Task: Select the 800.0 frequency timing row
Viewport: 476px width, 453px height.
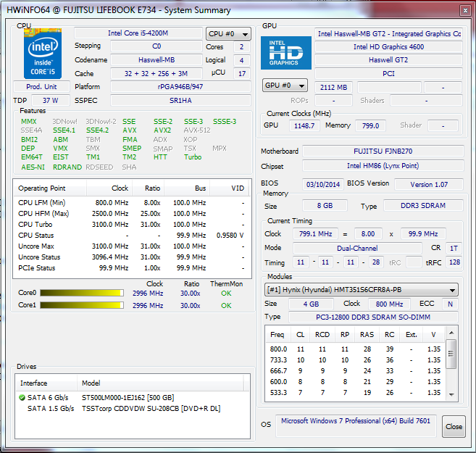Action: tap(355, 349)
